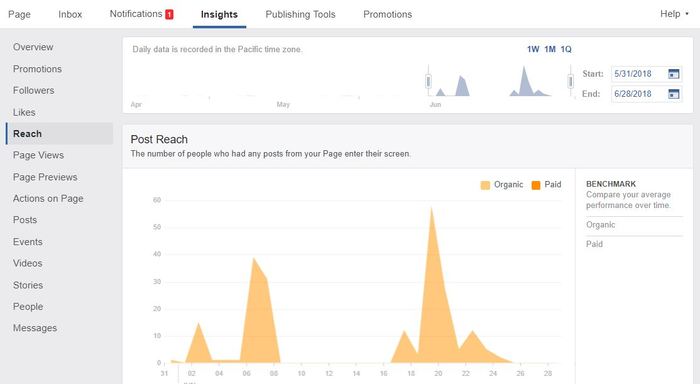Click the red Notifications badge
Viewport: 700px width, 384px height.
coord(169,14)
